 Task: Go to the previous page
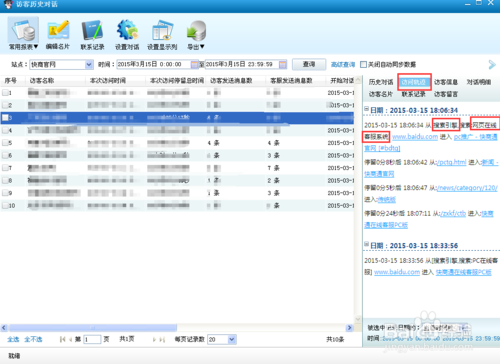tap(70, 339)
